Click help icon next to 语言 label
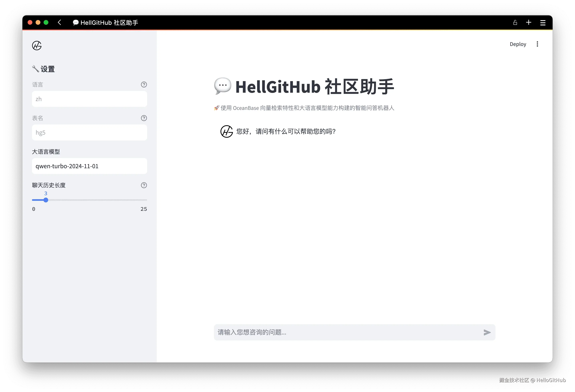The image size is (575, 392). (144, 85)
